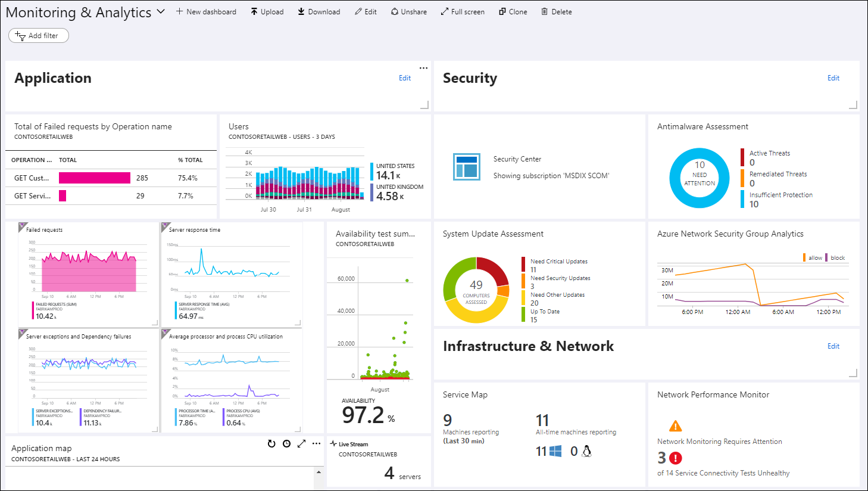
Task: Click the Download dashboard icon
Action: [301, 11]
